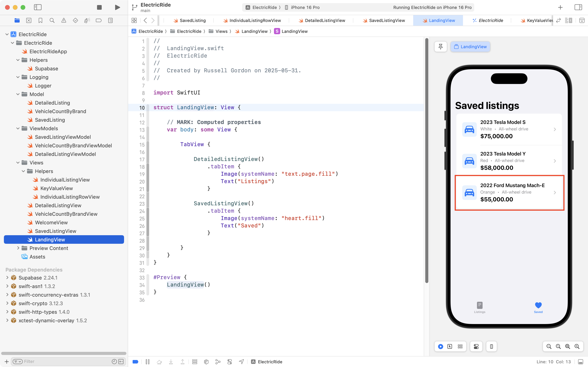The height and width of the screenshot is (367, 588).
Task: Open the Find navigator magnifier icon
Action: 52,20
